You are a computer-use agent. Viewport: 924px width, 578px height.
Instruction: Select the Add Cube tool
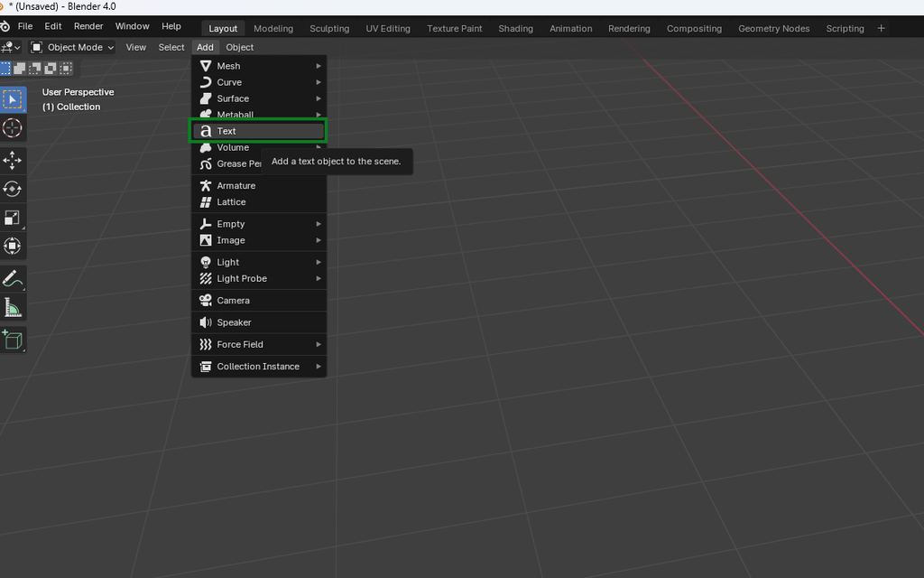pos(12,340)
